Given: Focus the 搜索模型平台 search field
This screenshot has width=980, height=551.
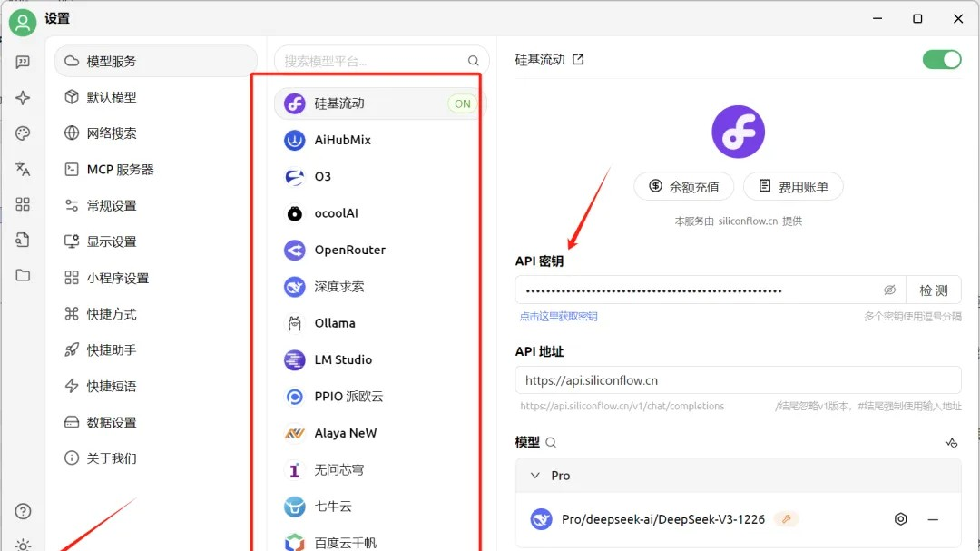Looking at the screenshot, I should tap(381, 61).
